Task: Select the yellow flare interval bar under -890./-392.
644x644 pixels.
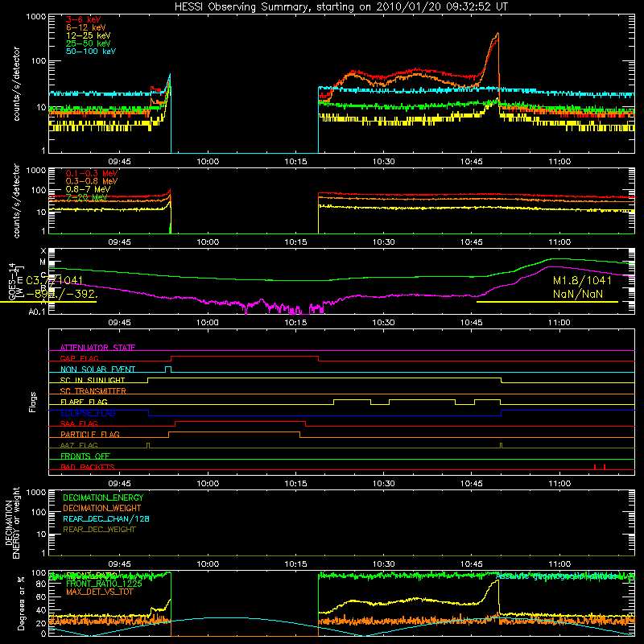Action: (48, 302)
